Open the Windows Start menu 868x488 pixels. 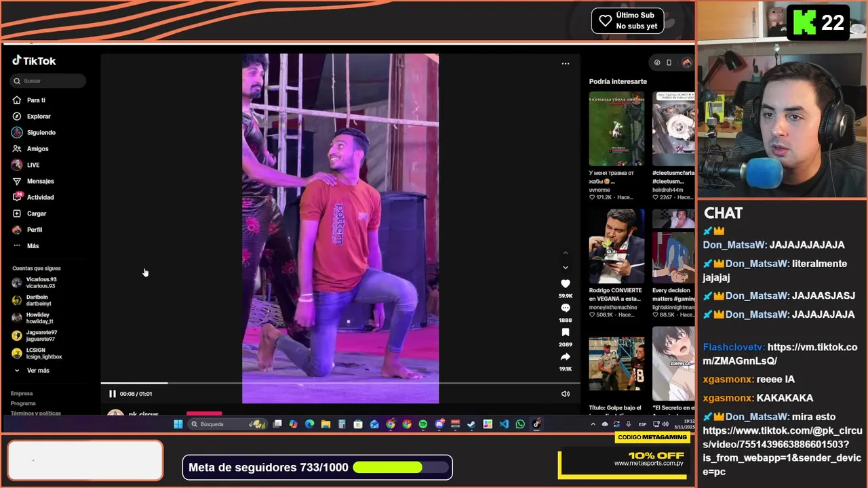[178, 424]
